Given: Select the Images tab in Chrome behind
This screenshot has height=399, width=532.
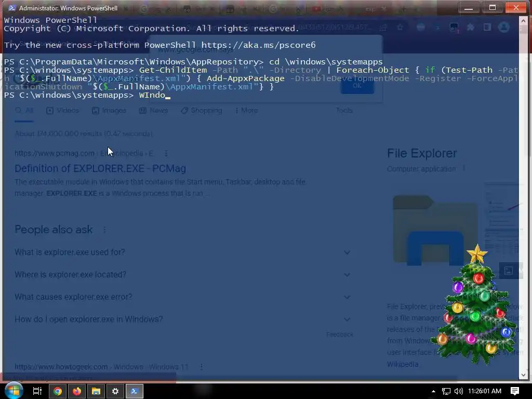Looking at the screenshot, I should pyautogui.click(x=109, y=110).
